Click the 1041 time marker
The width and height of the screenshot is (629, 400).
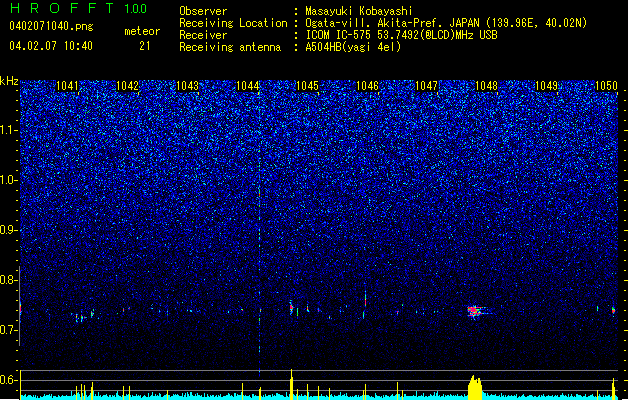click(x=67, y=86)
